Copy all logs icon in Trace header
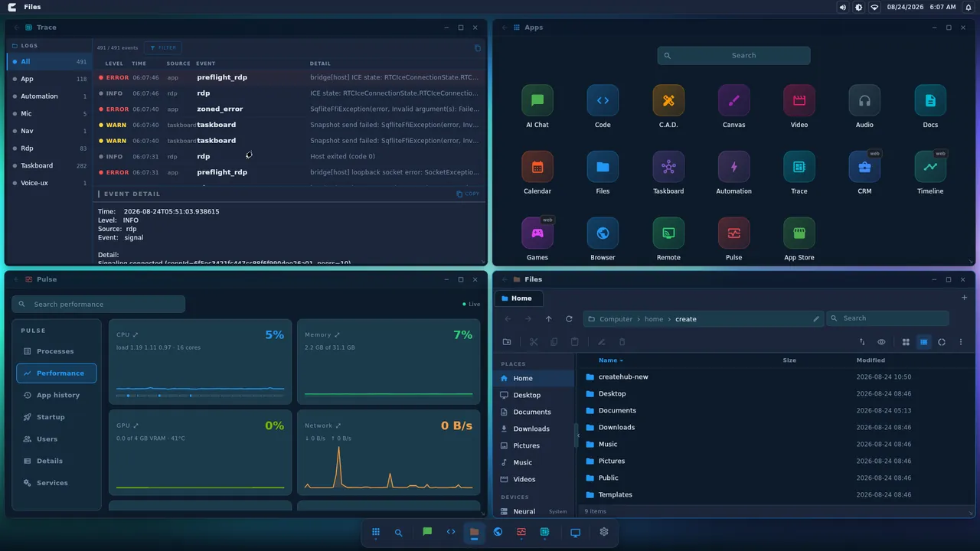 pos(478,47)
